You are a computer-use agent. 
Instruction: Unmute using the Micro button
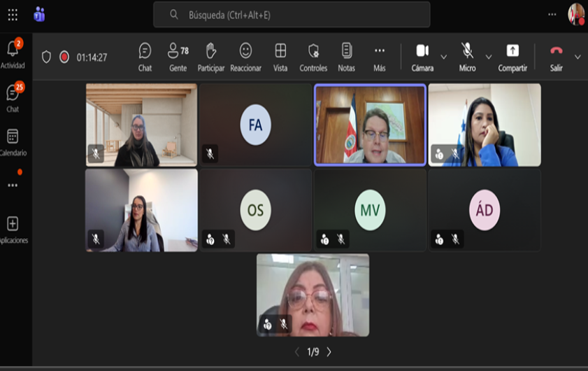click(467, 57)
